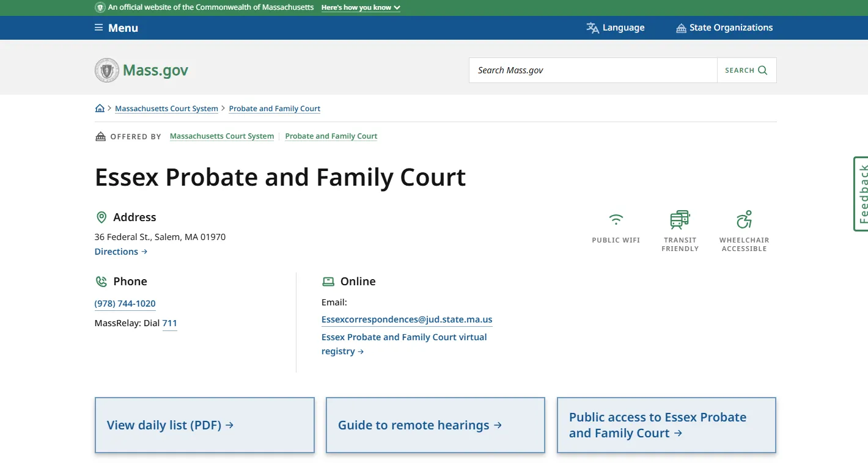Open View daily list (PDF) card
This screenshot has width=868, height=463.
tap(205, 425)
